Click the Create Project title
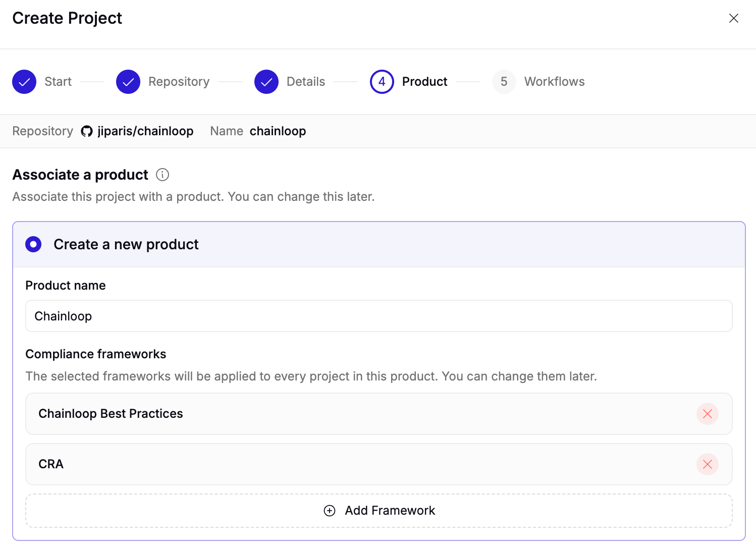This screenshot has width=756, height=548. (67, 18)
